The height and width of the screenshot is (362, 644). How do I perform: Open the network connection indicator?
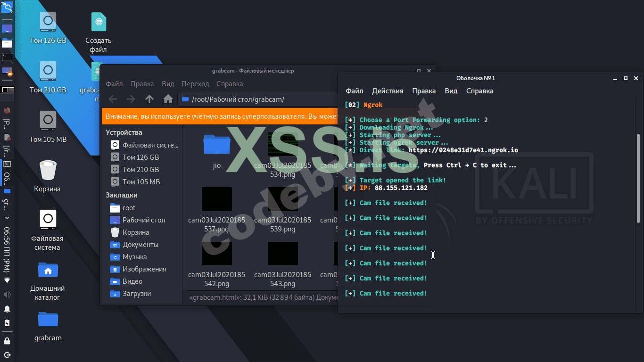point(7,280)
